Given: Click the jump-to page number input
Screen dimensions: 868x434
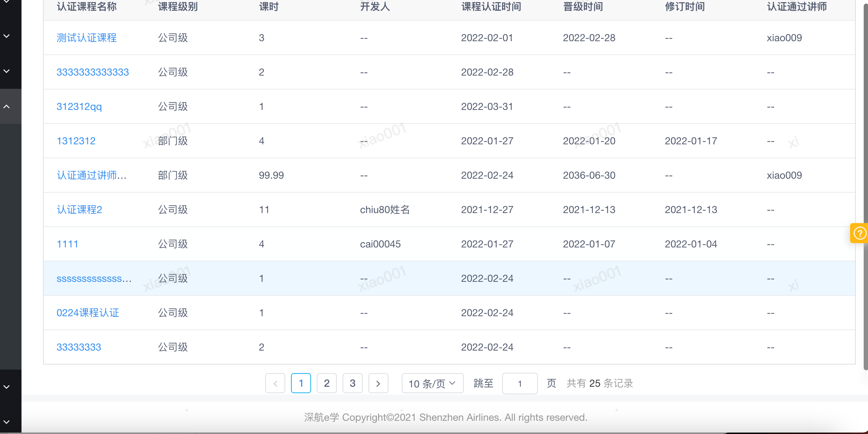Looking at the screenshot, I should click(520, 384).
